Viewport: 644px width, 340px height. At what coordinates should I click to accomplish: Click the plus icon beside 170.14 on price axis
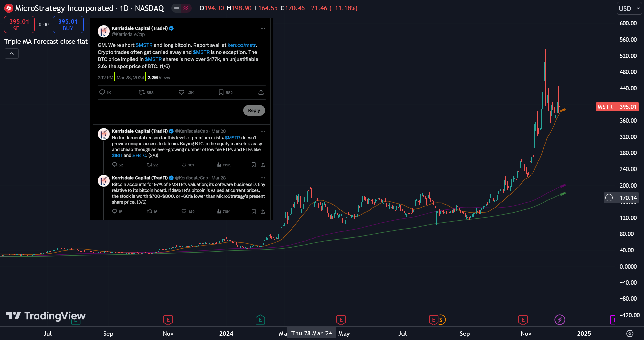tap(609, 198)
